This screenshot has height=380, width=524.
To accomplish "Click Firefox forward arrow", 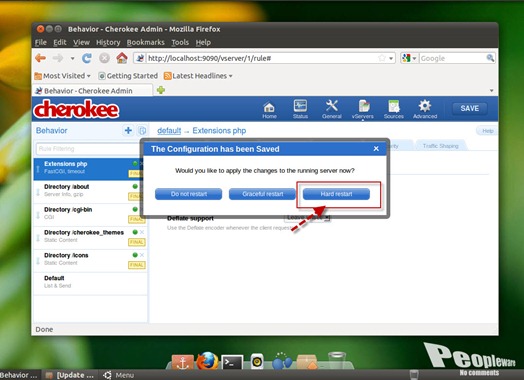I will [x=58, y=58].
